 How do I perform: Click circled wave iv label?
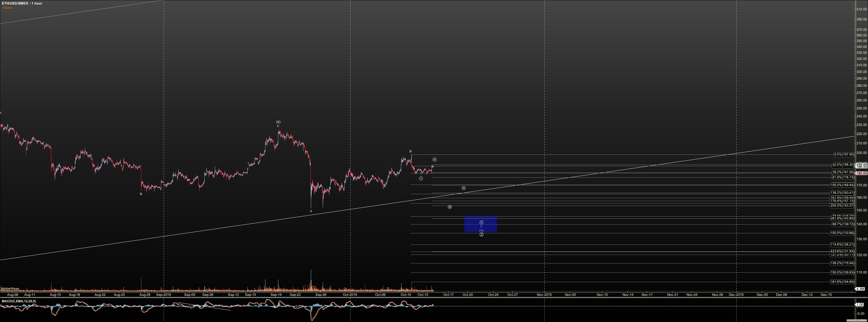click(x=464, y=188)
